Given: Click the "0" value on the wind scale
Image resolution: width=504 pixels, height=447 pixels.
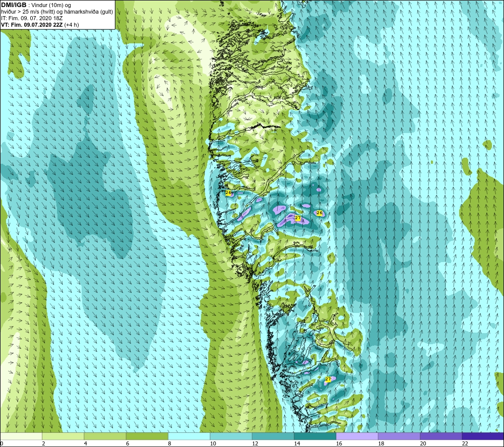Looking at the screenshot, I should click(x=2, y=443).
